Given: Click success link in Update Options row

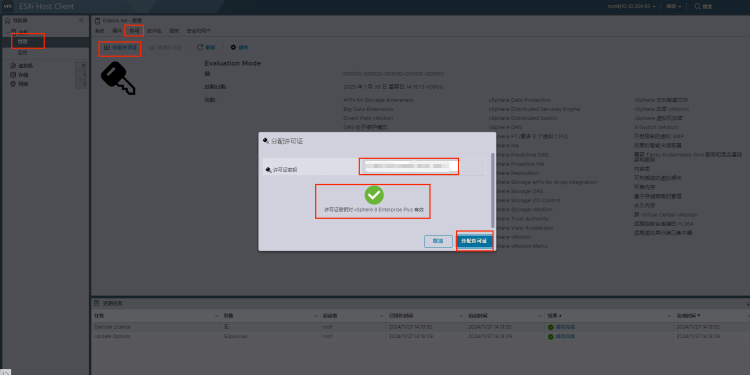Looking at the screenshot, I should point(565,336).
